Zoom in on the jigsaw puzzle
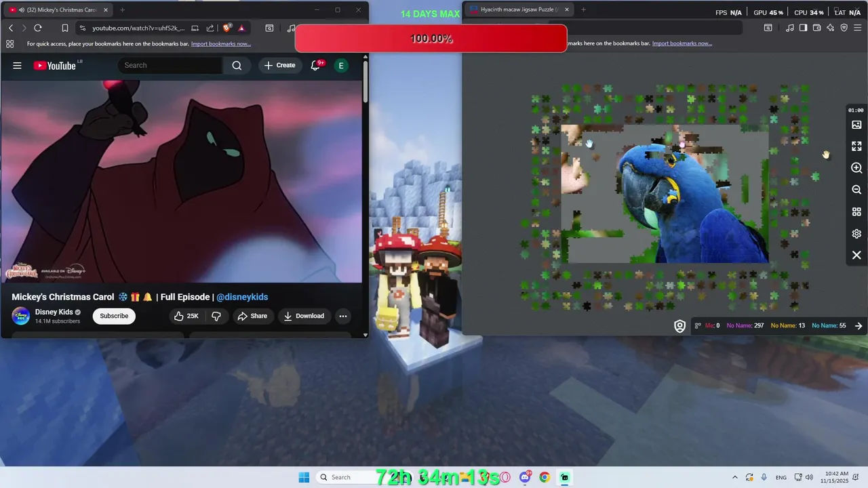Image resolution: width=868 pixels, height=488 pixels. point(856,168)
